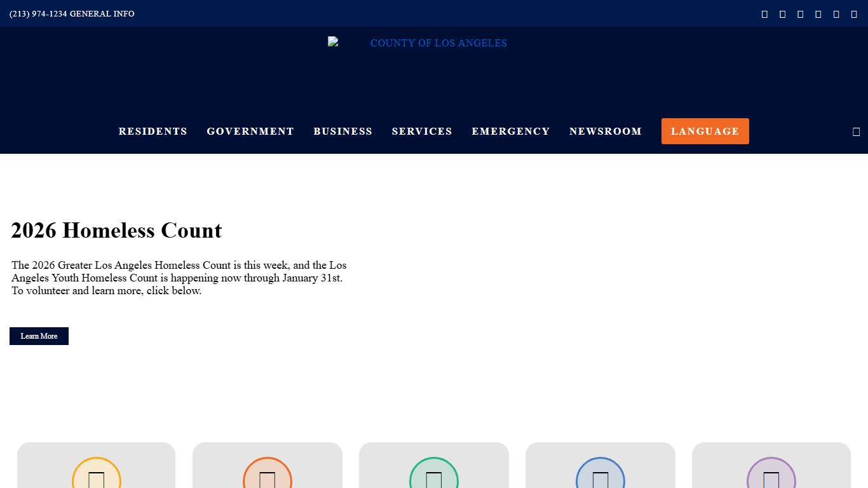Viewport: 868px width, 488px height.
Task: Expand the GOVERNMENT navigation menu
Action: [250, 131]
